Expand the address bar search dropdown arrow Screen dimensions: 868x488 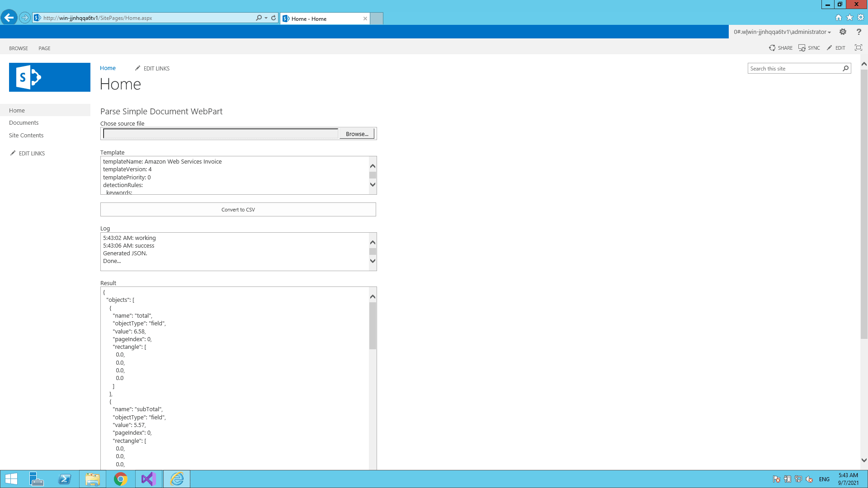point(266,18)
